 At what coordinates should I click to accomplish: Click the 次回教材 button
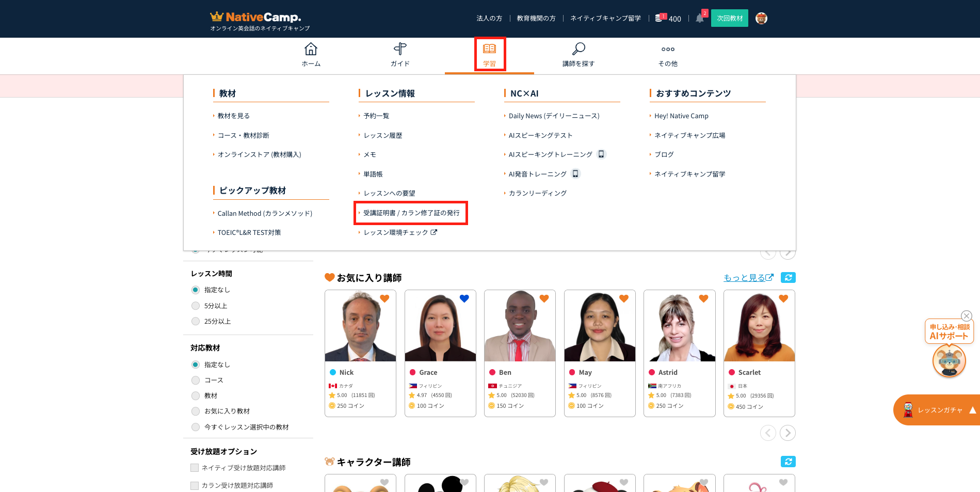[x=729, y=19]
